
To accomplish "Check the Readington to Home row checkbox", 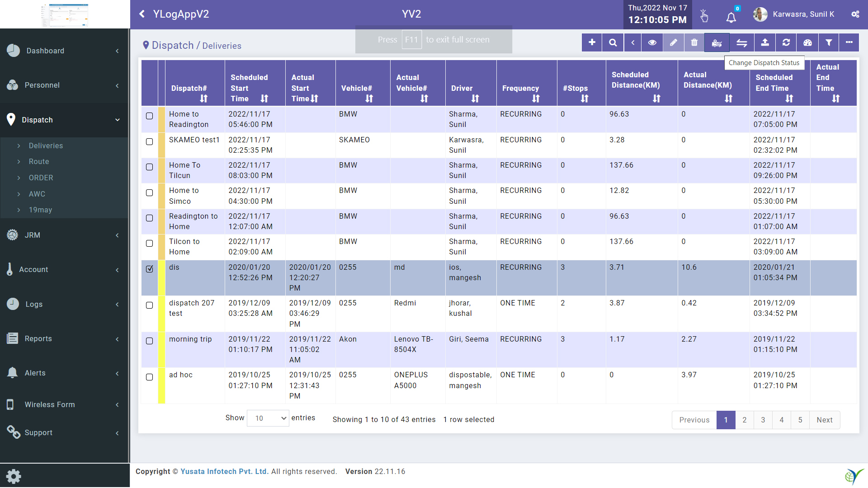I will [150, 218].
